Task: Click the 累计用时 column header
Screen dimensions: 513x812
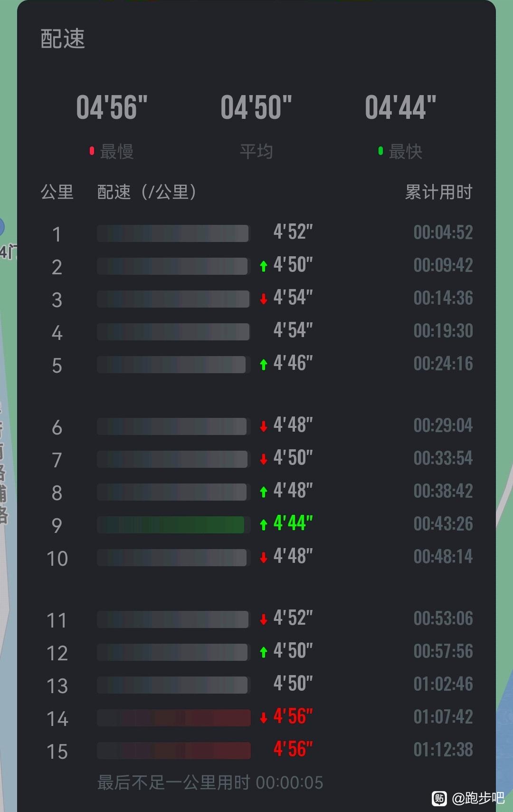Action: click(439, 192)
